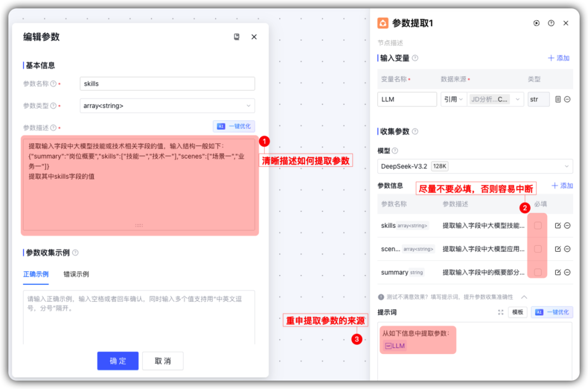Open the 引用 data source dropdown

453,99
